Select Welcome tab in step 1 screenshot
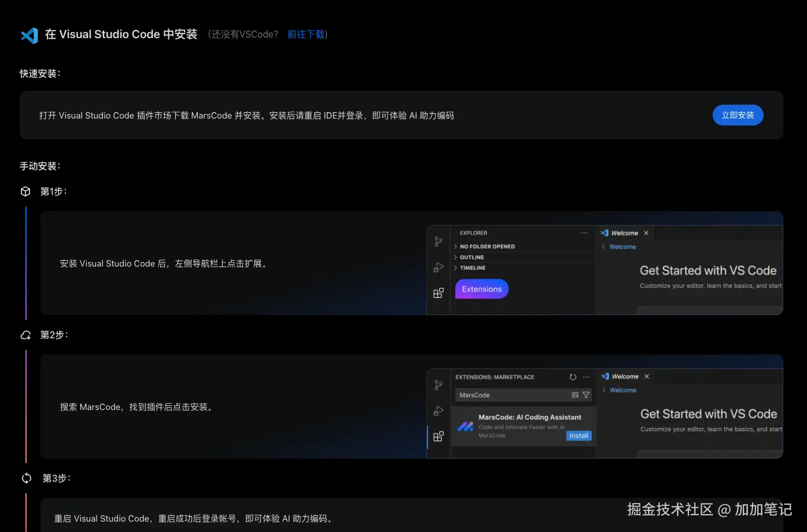 (x=624, y=233)
